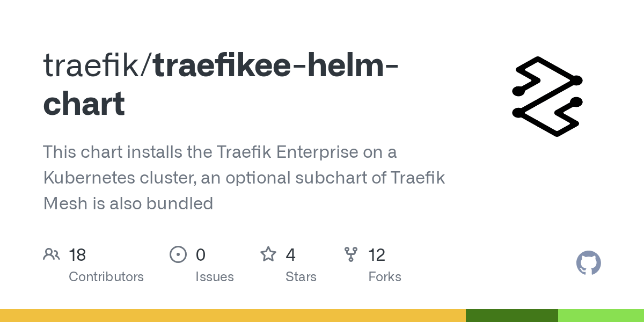Select the 4 stars count

point(290,255)
